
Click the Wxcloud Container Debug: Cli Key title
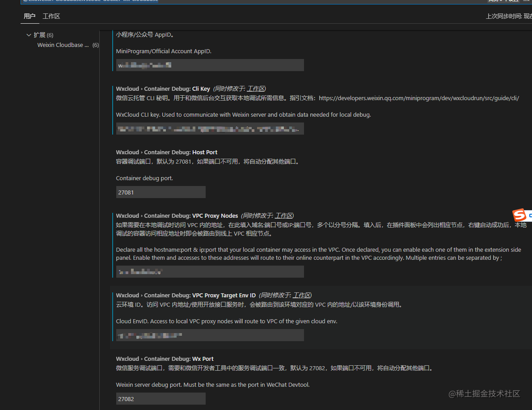point(163,89)
